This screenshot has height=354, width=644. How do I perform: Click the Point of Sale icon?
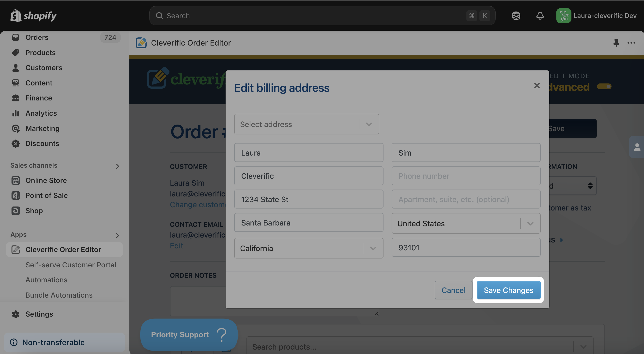coord(15,195)
